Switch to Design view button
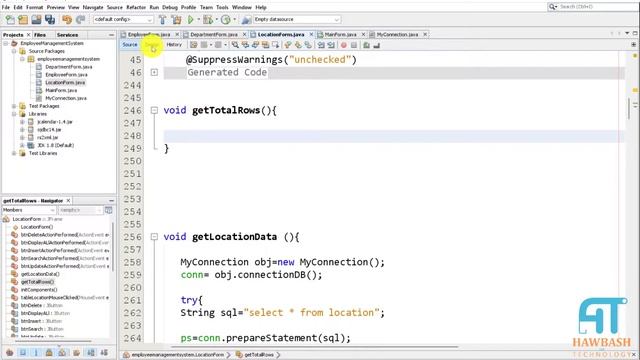640x360 pixels. click(x=152, y=45)
